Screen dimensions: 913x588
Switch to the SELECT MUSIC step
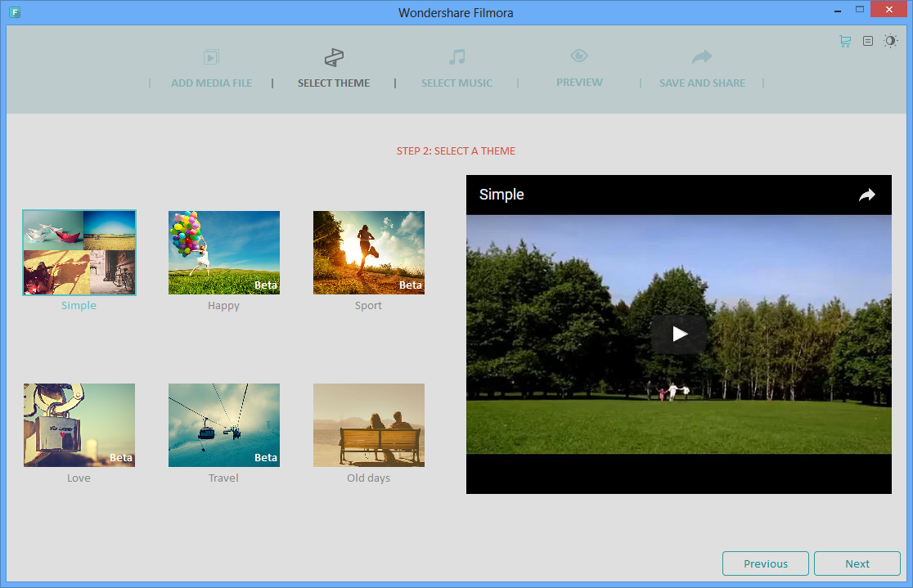pyautogui.click(x=456, y=83)
